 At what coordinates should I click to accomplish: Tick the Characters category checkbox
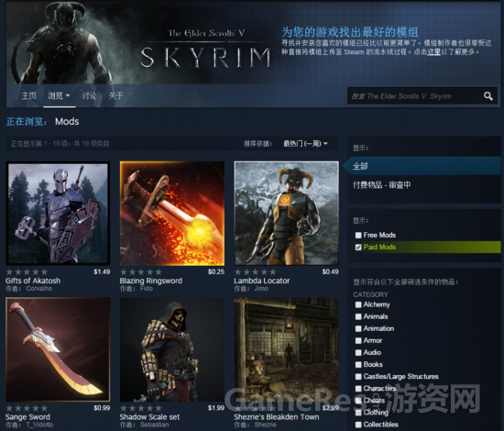click(x=358, y=389)
